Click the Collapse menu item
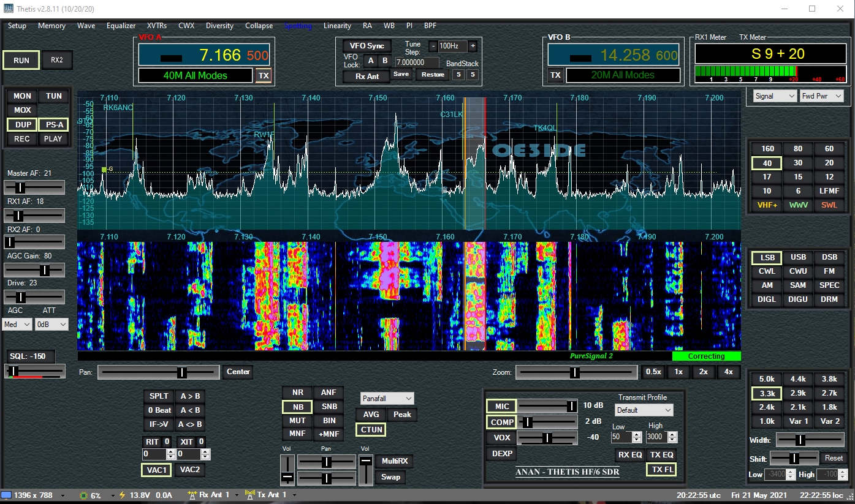The width and height of the screenshot is (855, 504). [x=259, y=26]
